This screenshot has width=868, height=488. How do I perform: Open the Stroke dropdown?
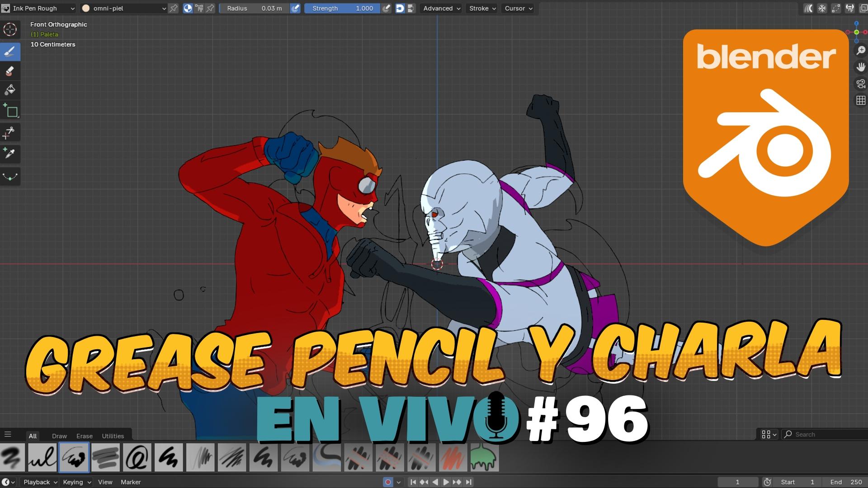pyautogui.click(x=482, y=8)
